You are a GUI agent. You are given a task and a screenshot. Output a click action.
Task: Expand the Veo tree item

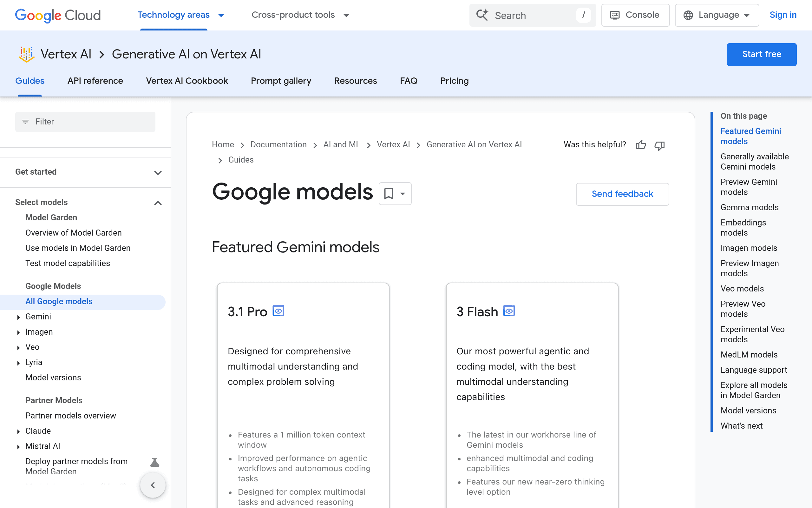18,347
